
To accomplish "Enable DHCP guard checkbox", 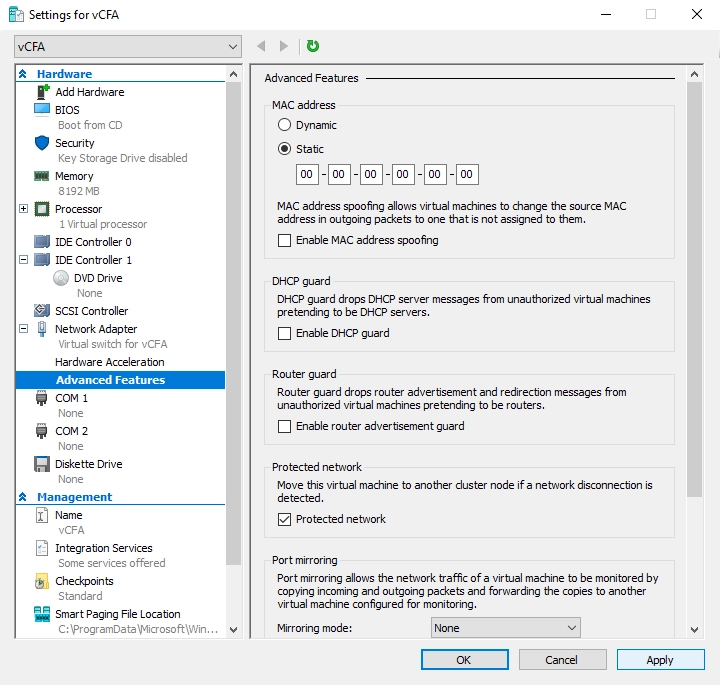I will coord(284,333).
